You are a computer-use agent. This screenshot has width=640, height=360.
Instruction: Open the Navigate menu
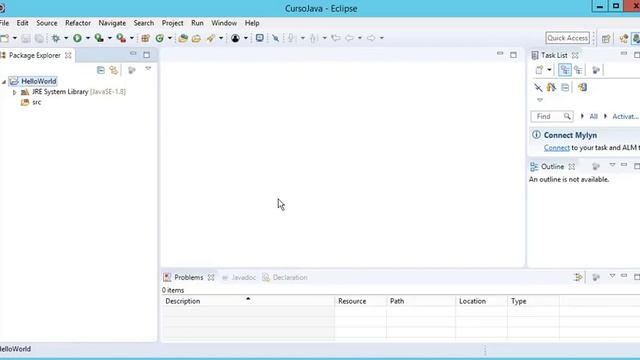tap(112, 23)
